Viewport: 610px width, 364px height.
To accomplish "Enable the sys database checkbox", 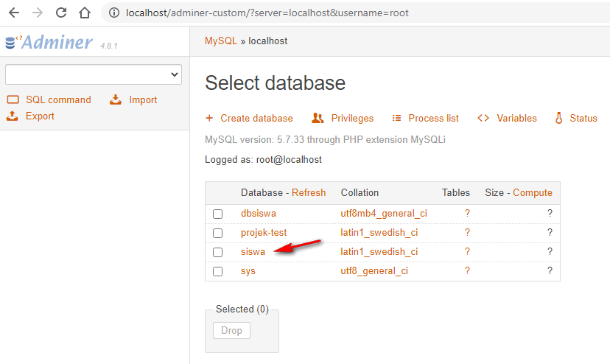I will (217, 272).
